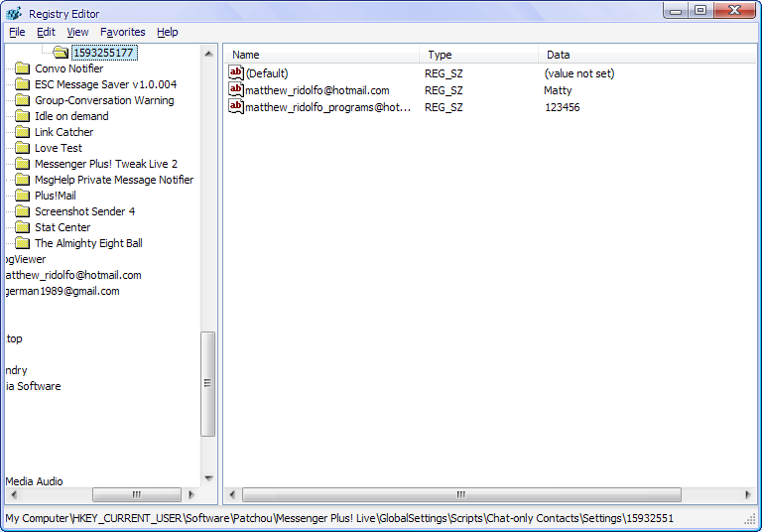Click the folder icon next to Link Catcher
Screen dimensions: 762x532
click(22, 132)
